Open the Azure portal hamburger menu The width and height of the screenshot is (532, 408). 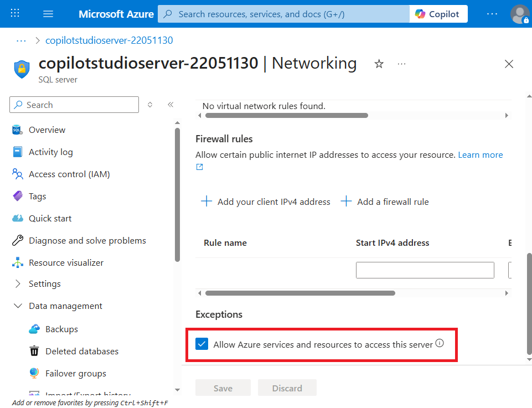pyautogui.click(x=48, y=14)
